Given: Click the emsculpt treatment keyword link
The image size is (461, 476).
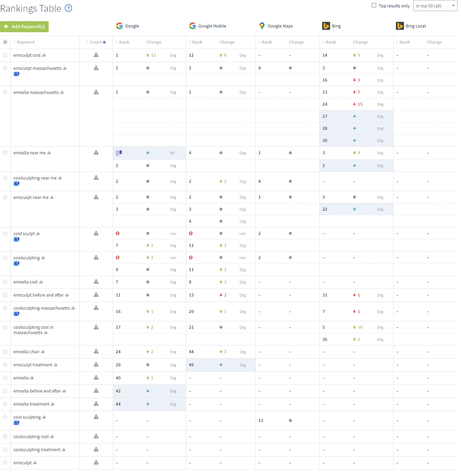Looking at the screenshot, I should (x=33, y=365).
